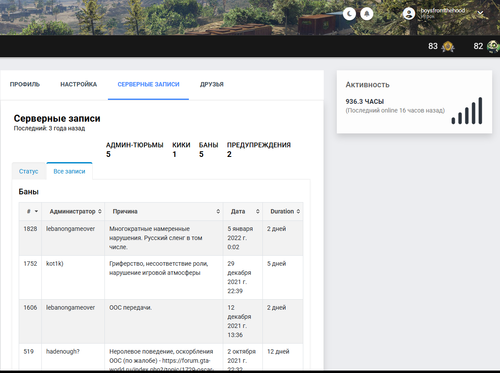Click lebanongameover in row 1606
The width and height of the screenshot is (500, 373).
pos(70,308)
